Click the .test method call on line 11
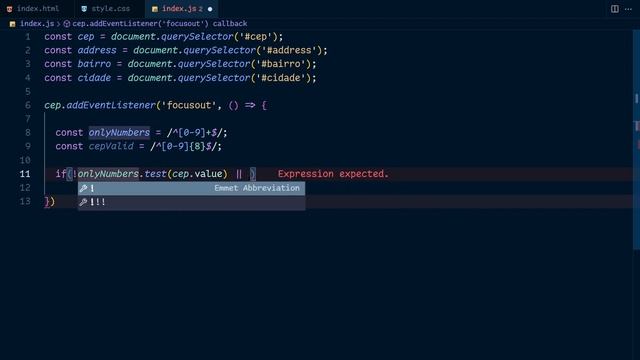 click(155, 174)
